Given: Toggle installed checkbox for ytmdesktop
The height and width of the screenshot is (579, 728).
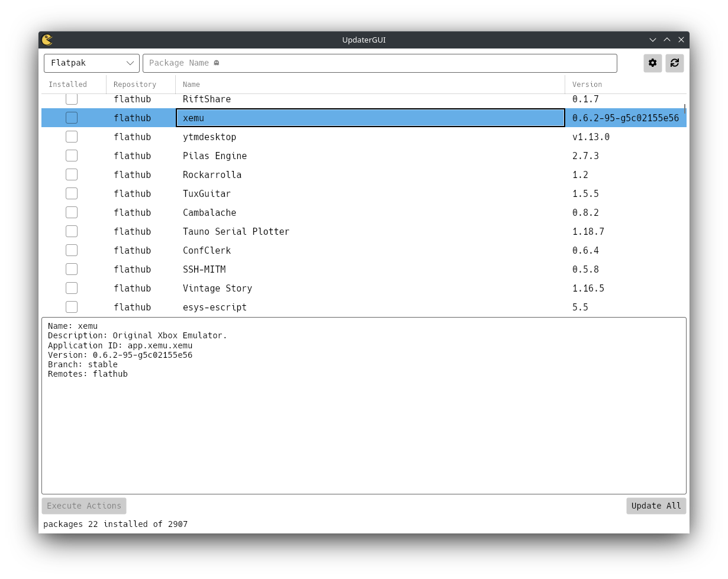Looking at the screenshot, I should (x=72, y=137).
